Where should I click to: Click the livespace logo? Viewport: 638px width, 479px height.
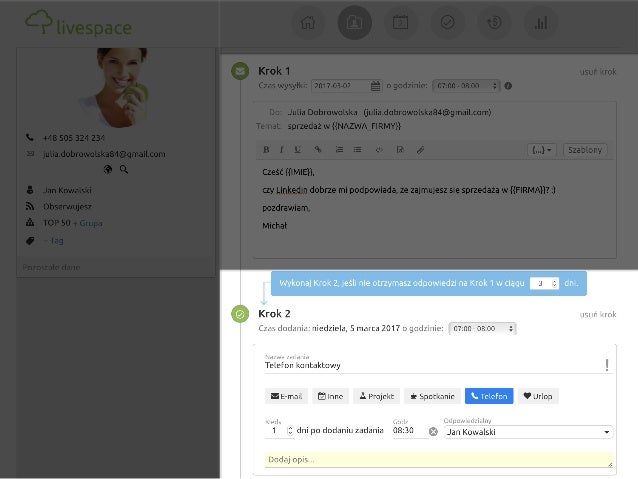coord(79,23)
